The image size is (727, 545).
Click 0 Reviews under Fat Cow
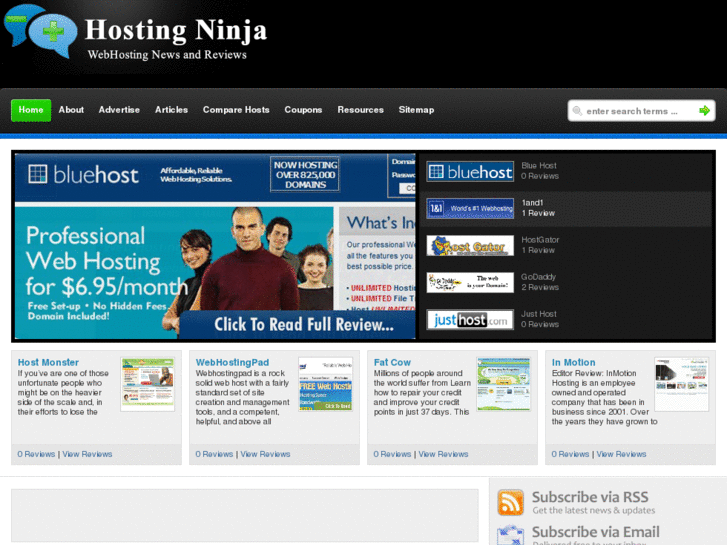point(392,454)
